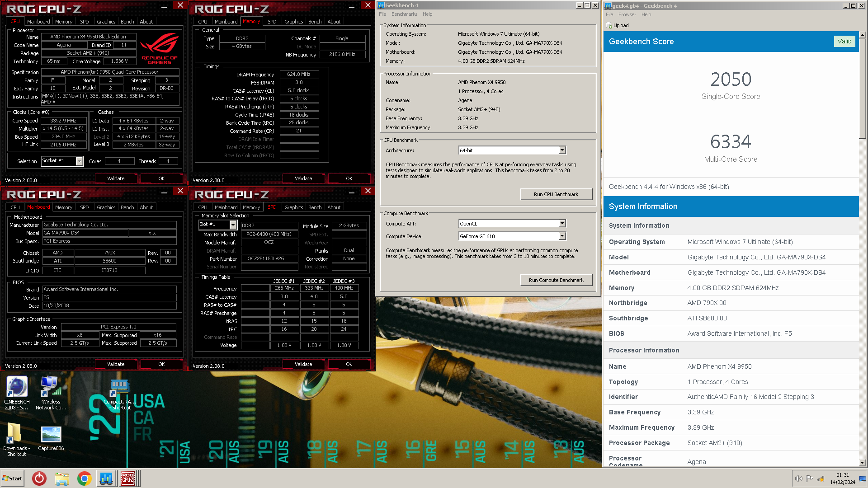Open Compact.RA Shortcut desktop icon
Viewport: 868px width, 488px height.
click(120, 394)
